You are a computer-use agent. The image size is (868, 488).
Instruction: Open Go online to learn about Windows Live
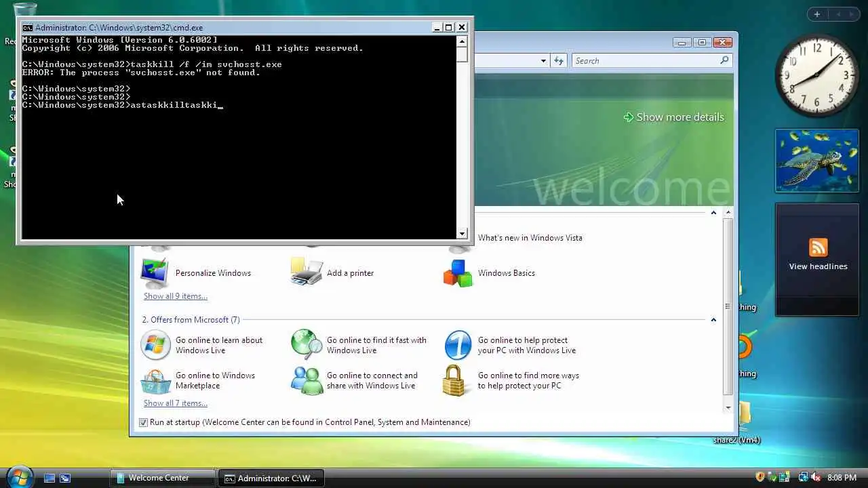[202, 346]
